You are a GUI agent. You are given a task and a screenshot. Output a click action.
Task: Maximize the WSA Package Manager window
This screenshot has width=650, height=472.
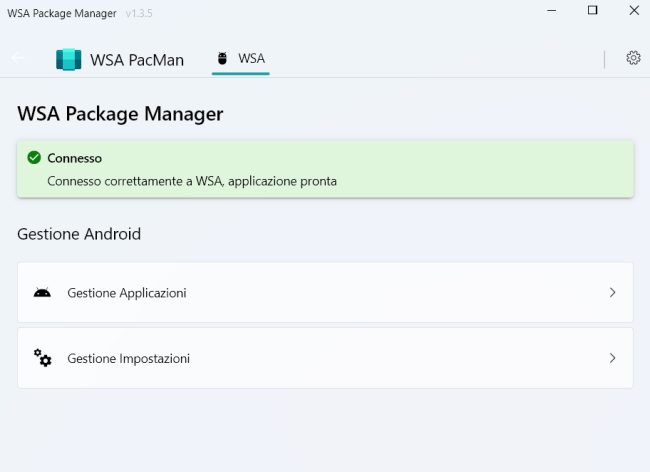(x=592, y=10)
